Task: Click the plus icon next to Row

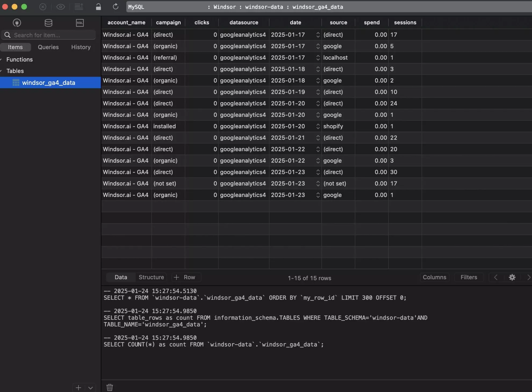Action: click(x=176, y=277)
